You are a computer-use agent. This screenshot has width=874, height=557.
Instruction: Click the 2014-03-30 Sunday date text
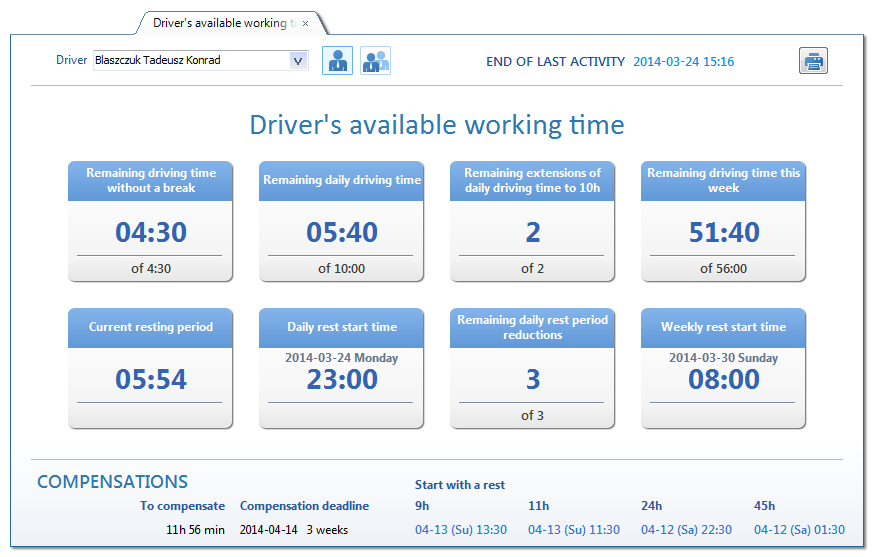724,358
